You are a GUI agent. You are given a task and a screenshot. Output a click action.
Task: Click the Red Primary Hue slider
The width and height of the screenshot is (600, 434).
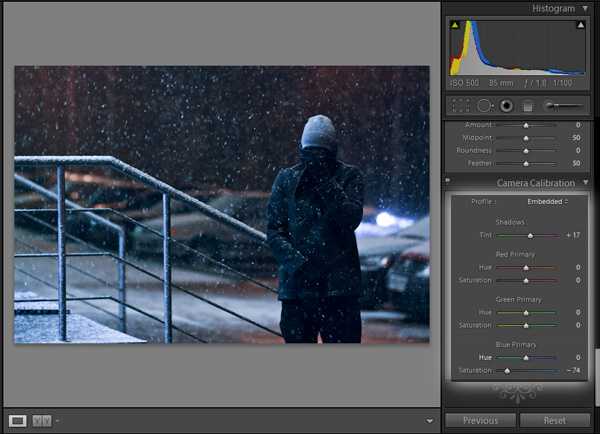point(526,268)
